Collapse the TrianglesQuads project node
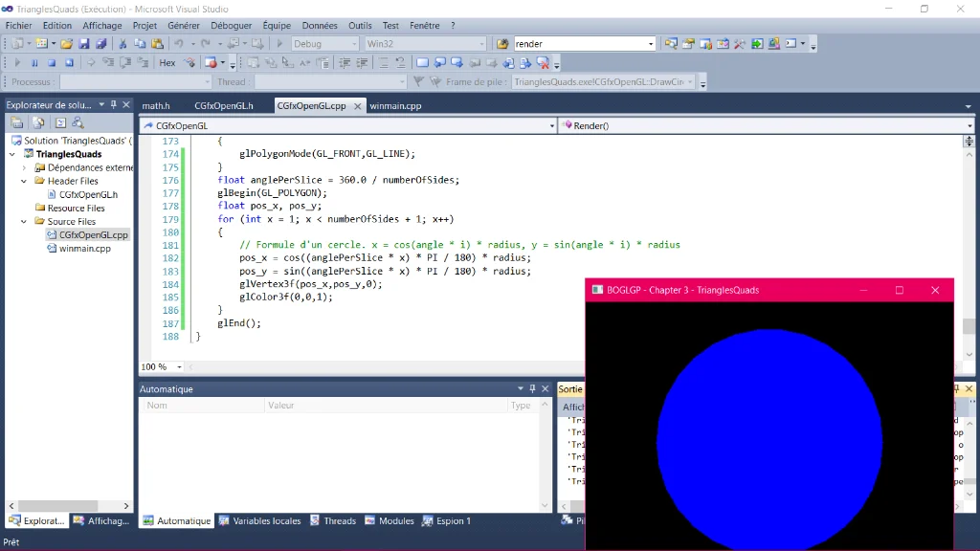 tap(11, 154)
